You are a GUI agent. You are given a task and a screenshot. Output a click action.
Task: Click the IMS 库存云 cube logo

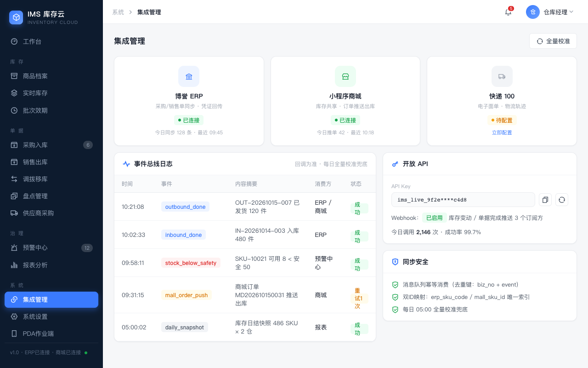(16, 17)
